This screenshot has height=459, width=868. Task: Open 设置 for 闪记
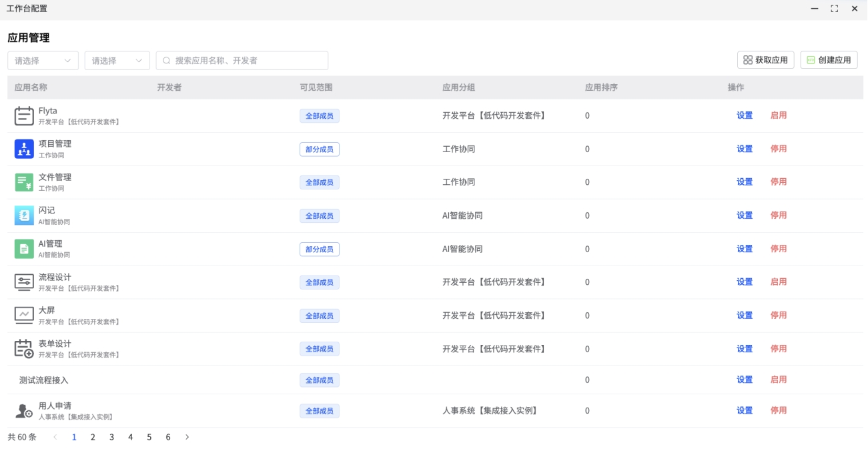pos(745,215)
